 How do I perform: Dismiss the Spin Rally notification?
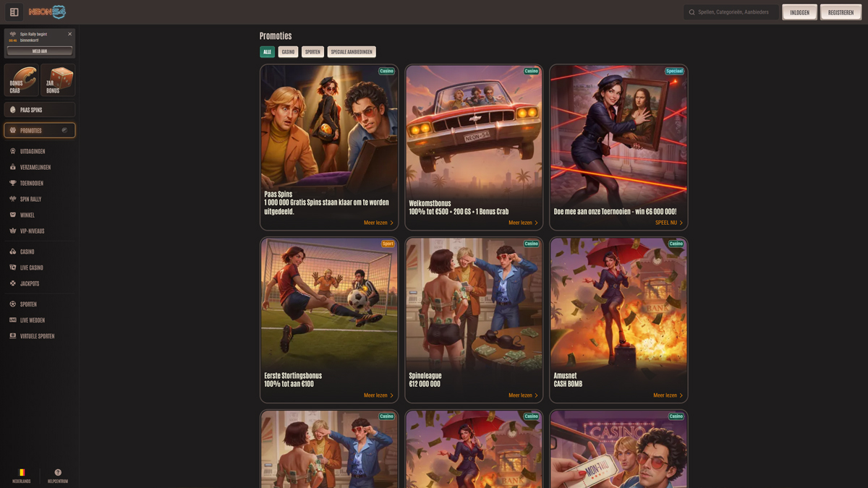pyautogui.click(x=69, y=34)
